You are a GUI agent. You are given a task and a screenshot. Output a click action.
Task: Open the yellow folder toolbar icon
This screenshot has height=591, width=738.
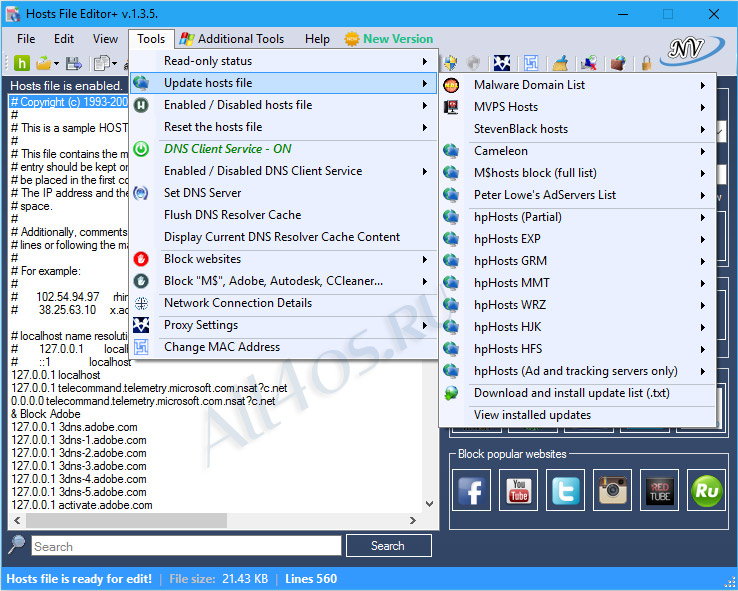[x=44, y=63]
